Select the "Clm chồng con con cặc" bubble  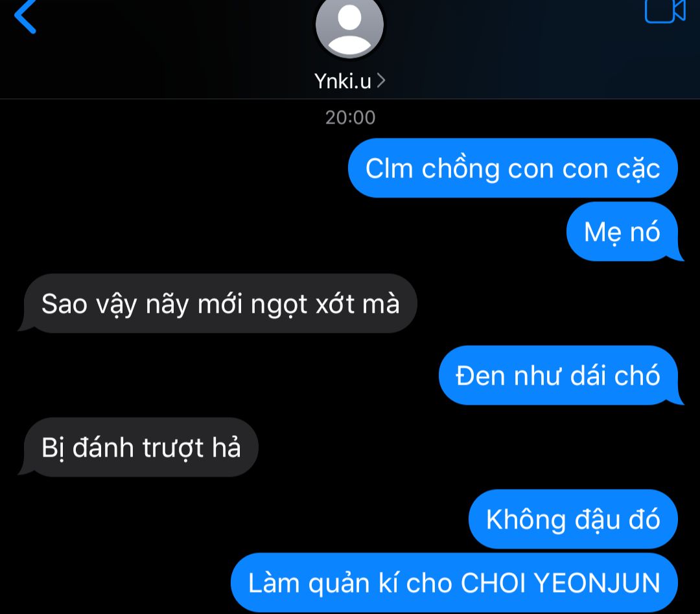513,168
